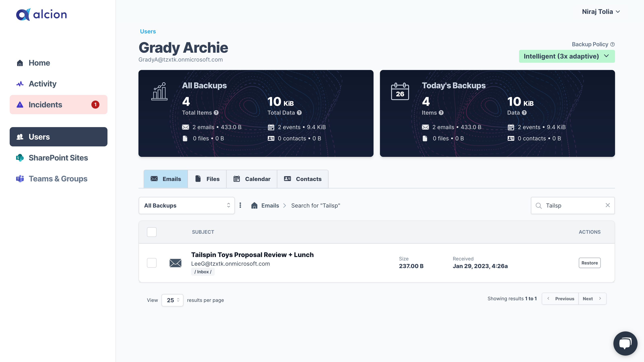Viewport: 644px width, 362px height.
Task: Click Restore for Tailspin Toys email
Action: [590, 262]
